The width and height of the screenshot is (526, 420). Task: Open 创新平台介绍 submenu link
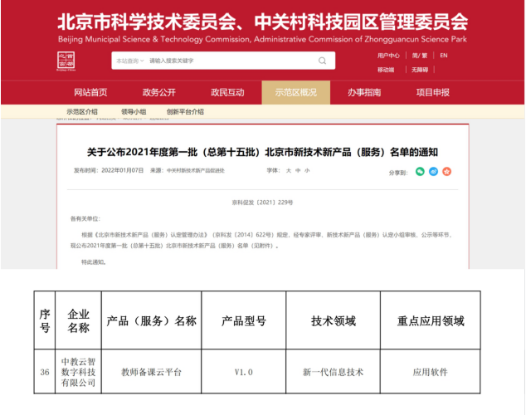point(185,111)
